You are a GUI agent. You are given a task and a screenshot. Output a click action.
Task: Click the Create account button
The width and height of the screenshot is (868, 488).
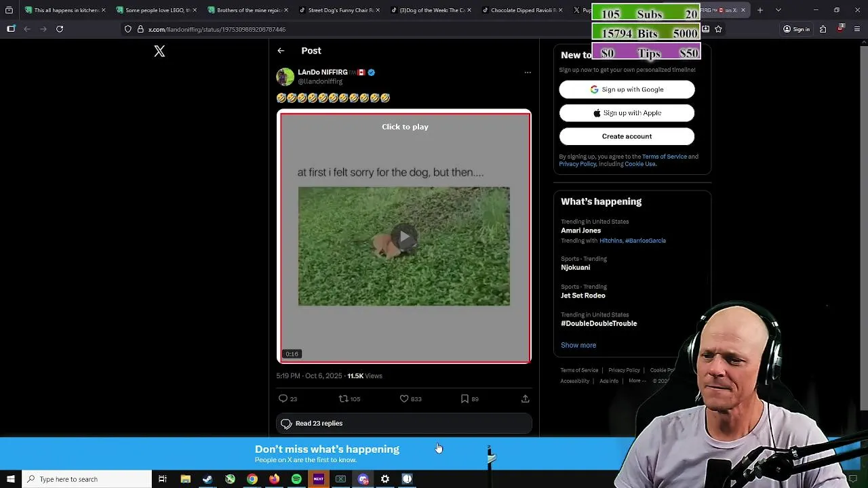coord(627,136)
